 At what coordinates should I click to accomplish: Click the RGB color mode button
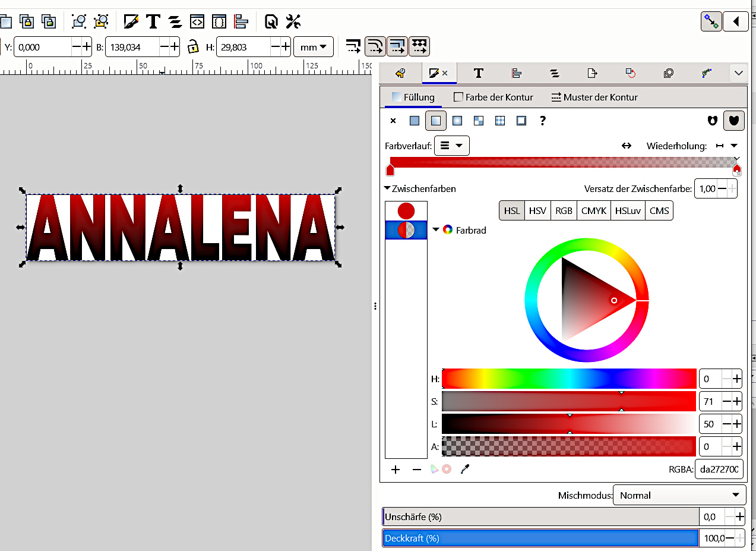(564, 211)
